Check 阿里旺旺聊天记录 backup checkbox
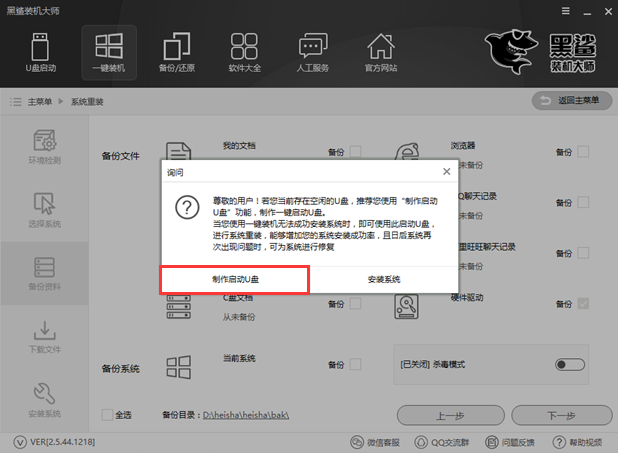This screenshot has height=453, width=618. click(x=583, y=253)
